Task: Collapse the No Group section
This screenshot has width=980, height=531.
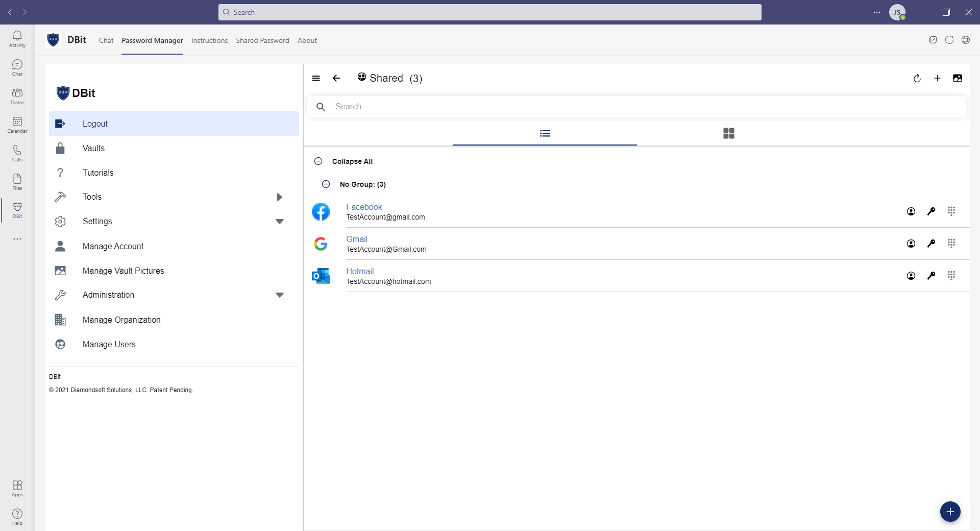Action: click(x=326, y=184)
